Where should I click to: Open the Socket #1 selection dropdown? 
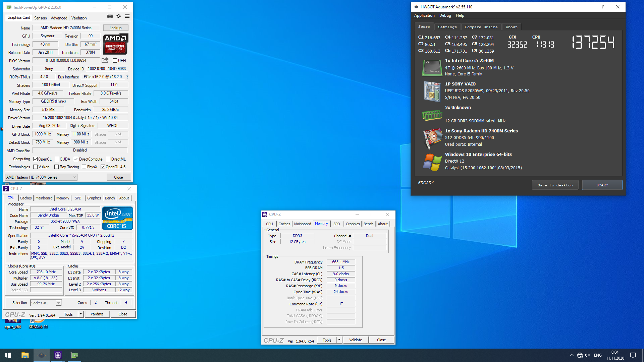point(46,303)
